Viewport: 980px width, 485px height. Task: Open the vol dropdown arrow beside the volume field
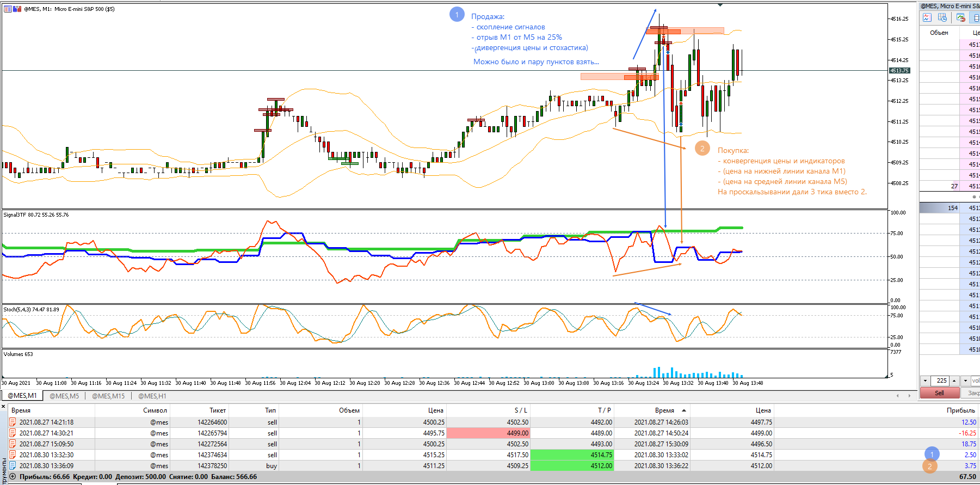click(x=965, y=380)
